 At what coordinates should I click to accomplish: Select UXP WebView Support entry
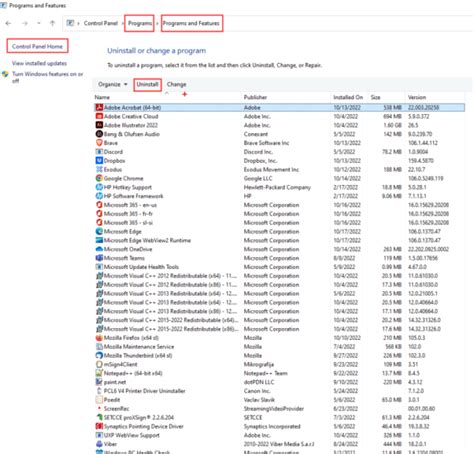[x=279, y=435]
